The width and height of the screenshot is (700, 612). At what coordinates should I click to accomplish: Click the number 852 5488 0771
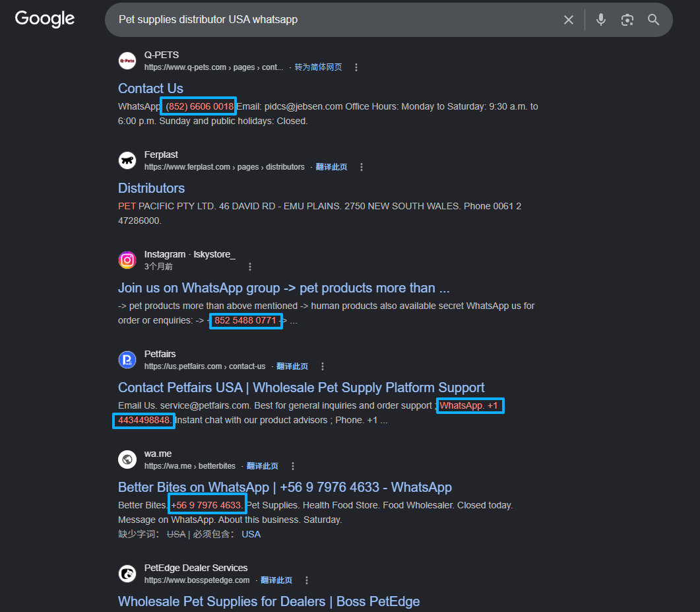click(245, 320)
